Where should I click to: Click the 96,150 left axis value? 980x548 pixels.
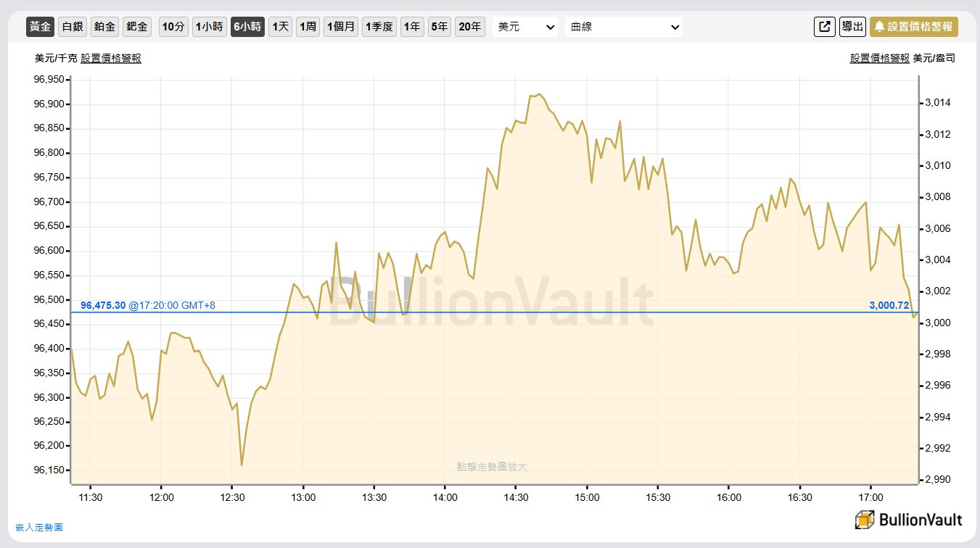49,470
